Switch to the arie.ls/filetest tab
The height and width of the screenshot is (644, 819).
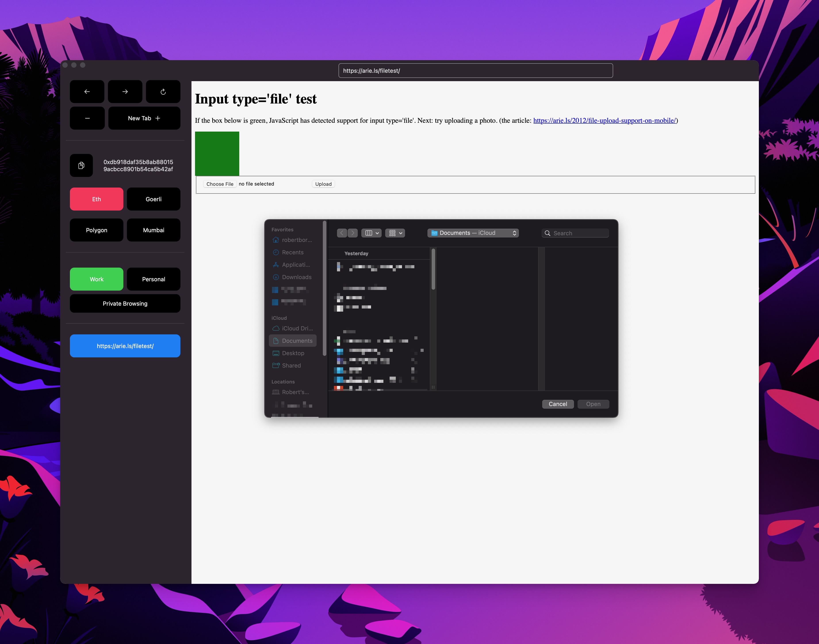click(125, 346)
